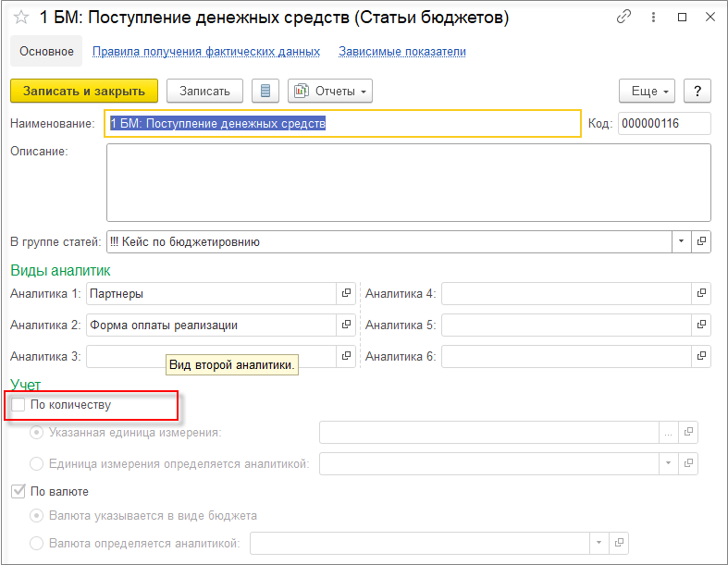This screenshot has height=565, width=728.
Task: Expand the В группе статей dropdown list
Action: coord(682,241)
